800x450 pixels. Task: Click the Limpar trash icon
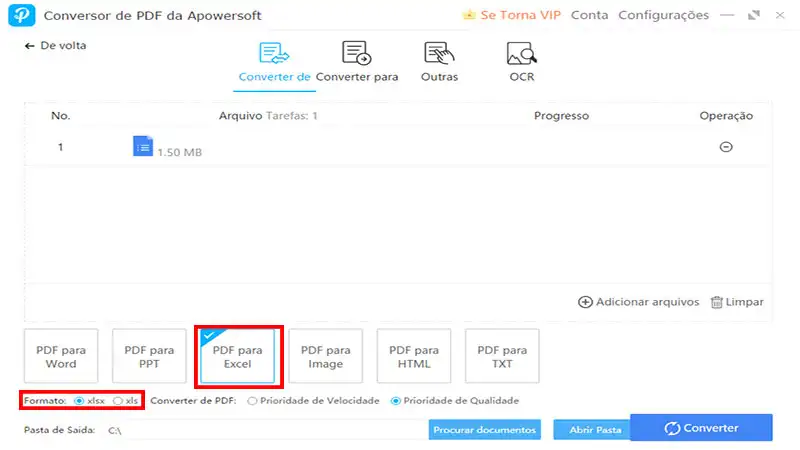coord(716,302)
